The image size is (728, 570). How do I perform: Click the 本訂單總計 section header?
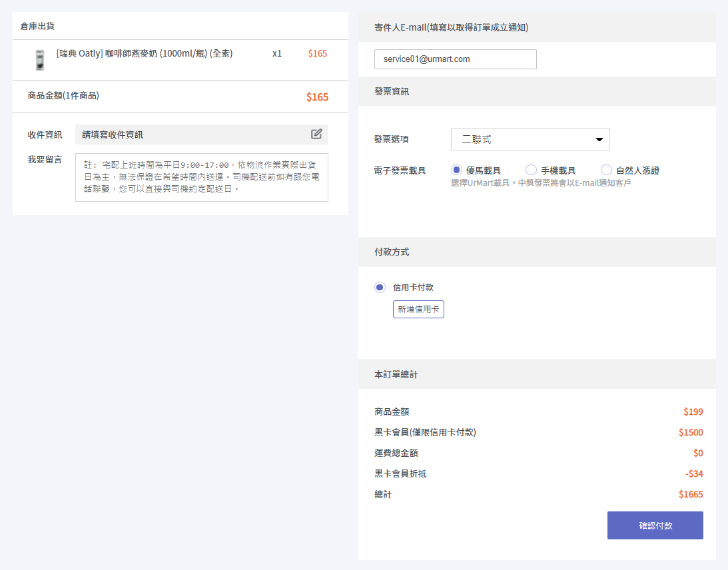point(396,374)
